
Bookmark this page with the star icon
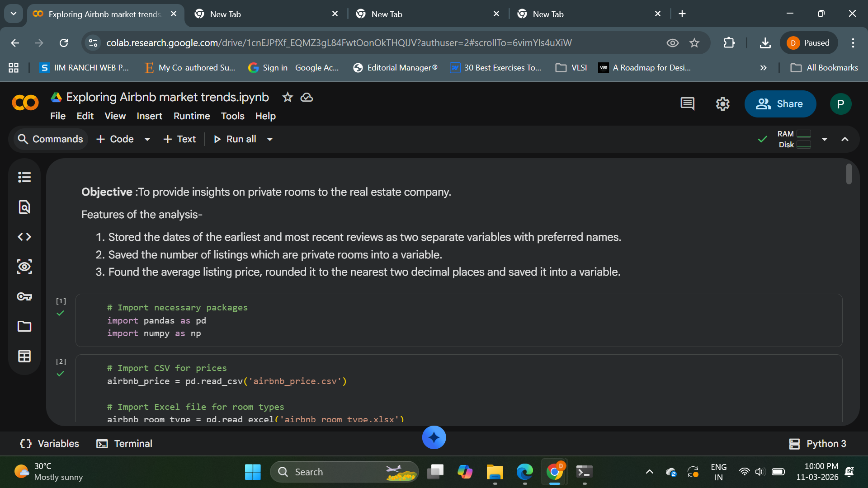tap(694, 43)
